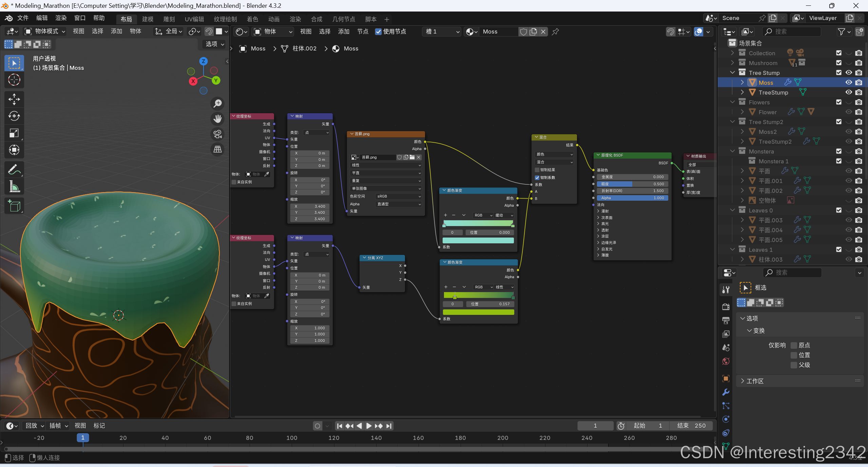The image size is (868, 467).
Task: Click the 结束 end frame field
Action: point(691,426)
